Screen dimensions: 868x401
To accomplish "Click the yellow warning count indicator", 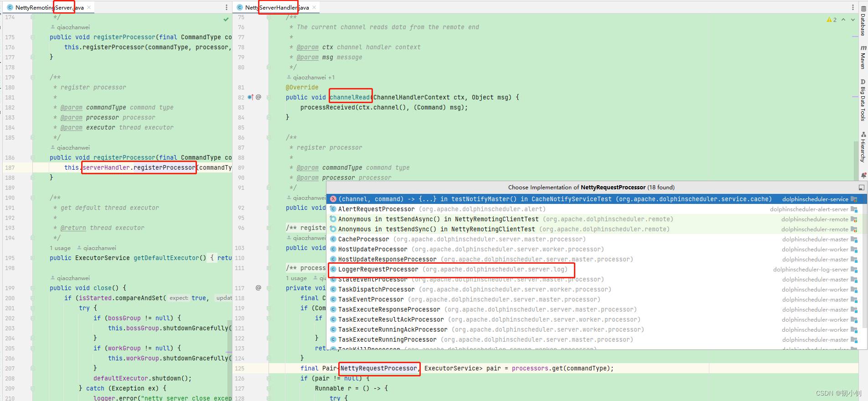I will pos(832,20).
